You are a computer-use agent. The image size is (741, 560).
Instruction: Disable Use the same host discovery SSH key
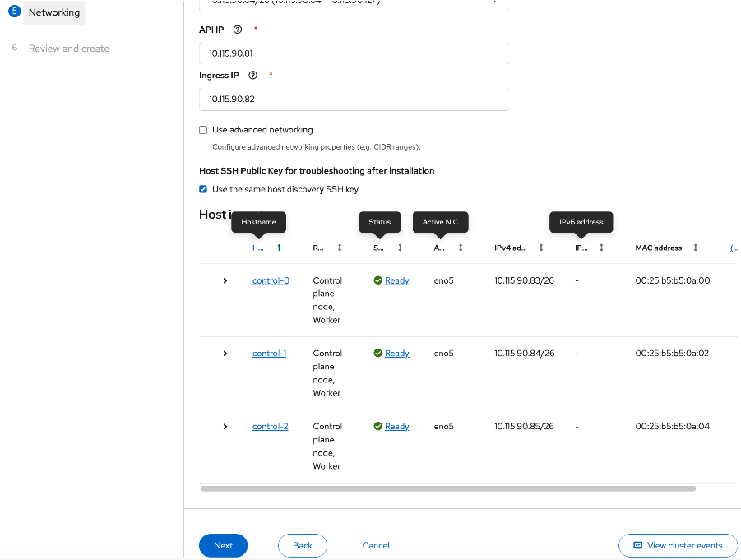[202, 189]
